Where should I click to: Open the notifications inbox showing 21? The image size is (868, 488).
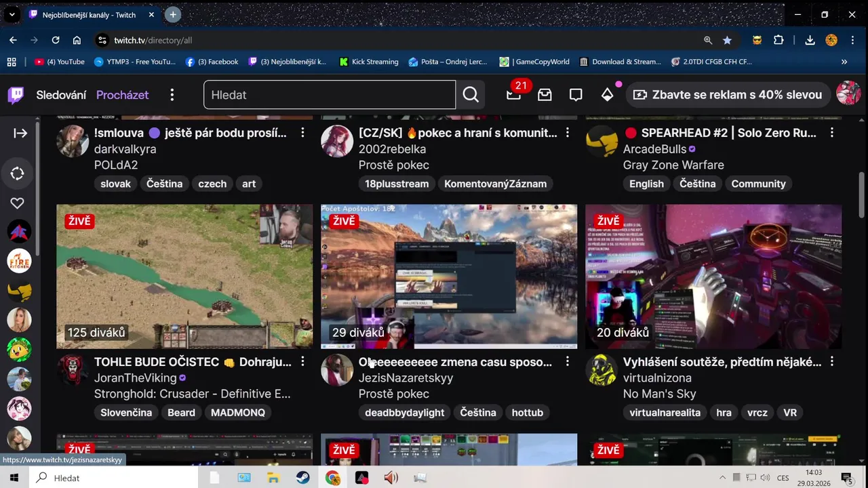(514, 95)
